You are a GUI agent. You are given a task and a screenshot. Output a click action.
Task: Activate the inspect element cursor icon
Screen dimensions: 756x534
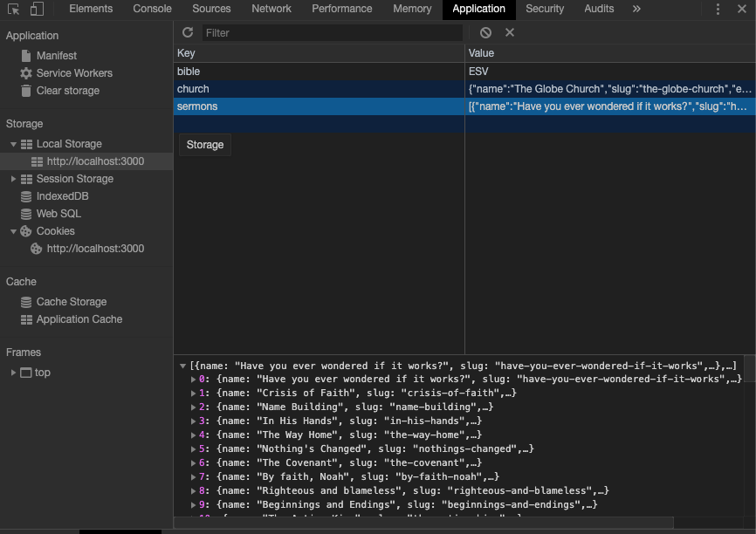pyautogui.click(x=13, y=9)
